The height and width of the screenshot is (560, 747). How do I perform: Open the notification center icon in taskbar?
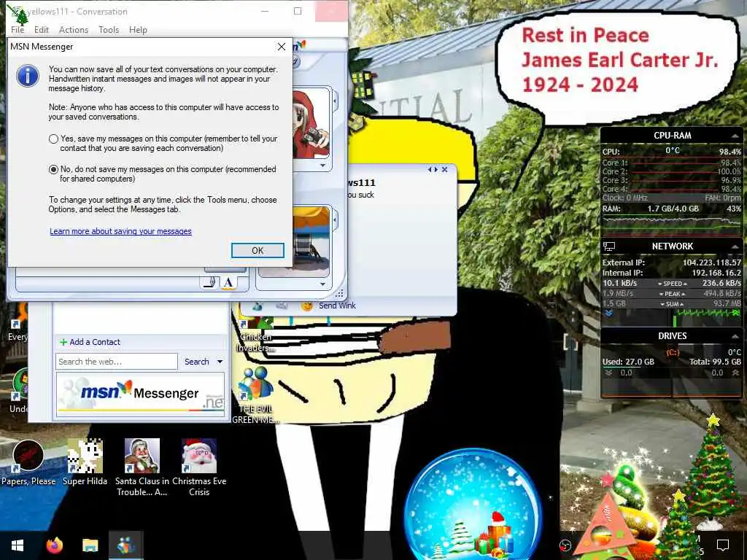pos(723,545)
